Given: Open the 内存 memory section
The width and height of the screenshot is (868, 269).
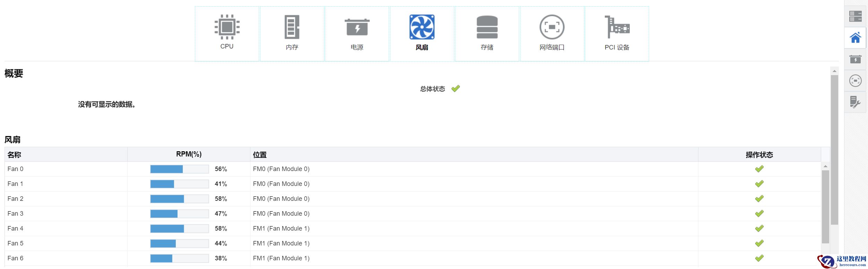Looking at the screenshot, I should 292,34.
